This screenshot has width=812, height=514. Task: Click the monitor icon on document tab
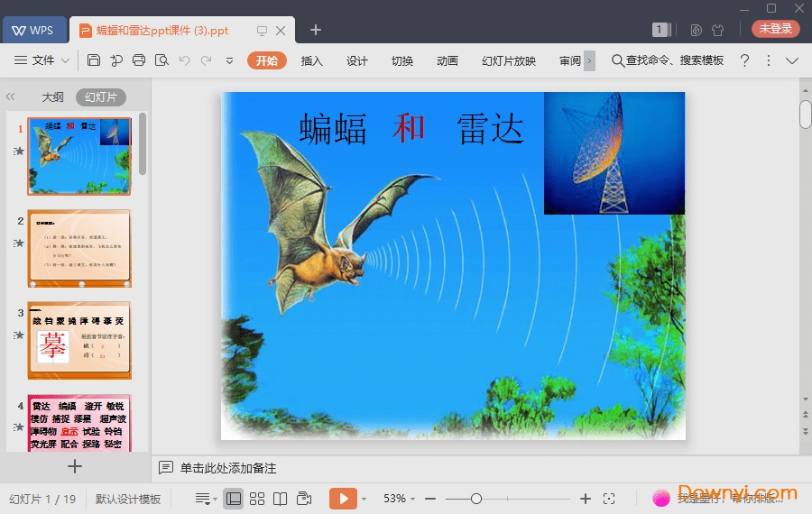[x=262, y=31]
